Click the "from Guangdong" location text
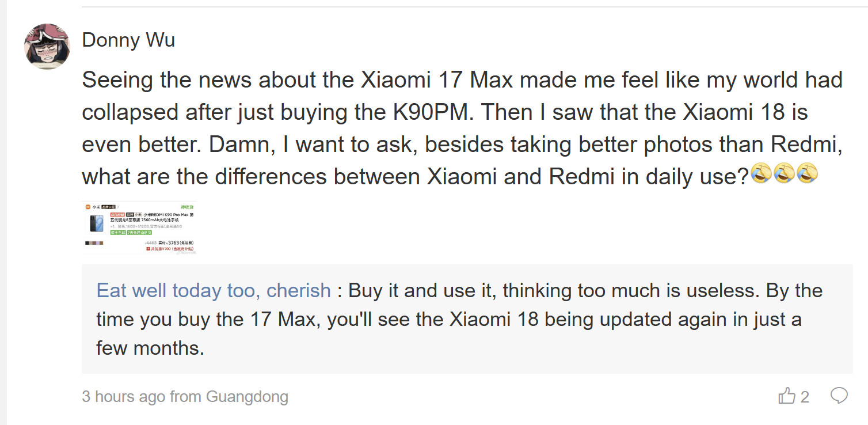This screenshot has width=868, height=425. click(x=246, y=397)
